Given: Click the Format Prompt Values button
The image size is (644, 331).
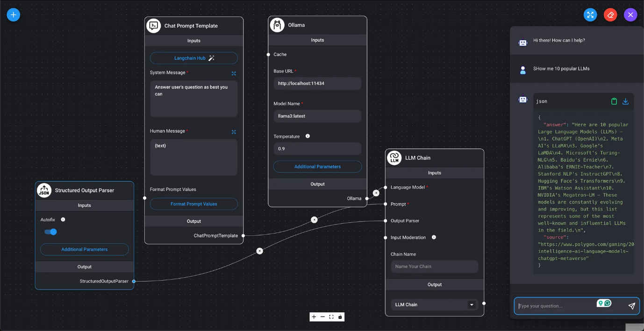Looking at the screenshot, I should click(x=193, y=204).
